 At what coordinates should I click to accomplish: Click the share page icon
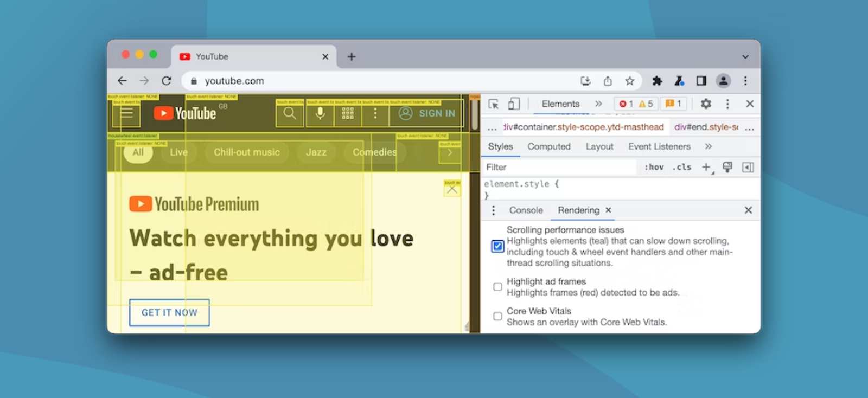[608, 81]
